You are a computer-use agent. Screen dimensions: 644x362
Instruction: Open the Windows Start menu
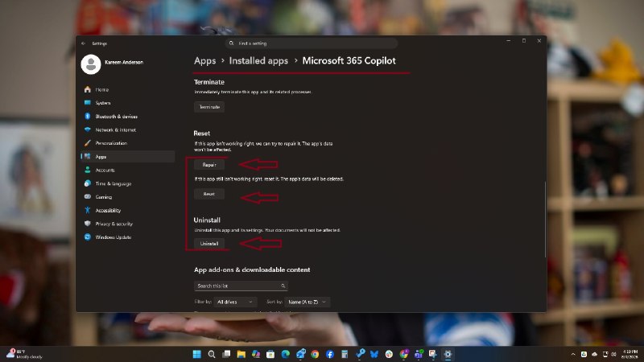click(x=196, y=354)
